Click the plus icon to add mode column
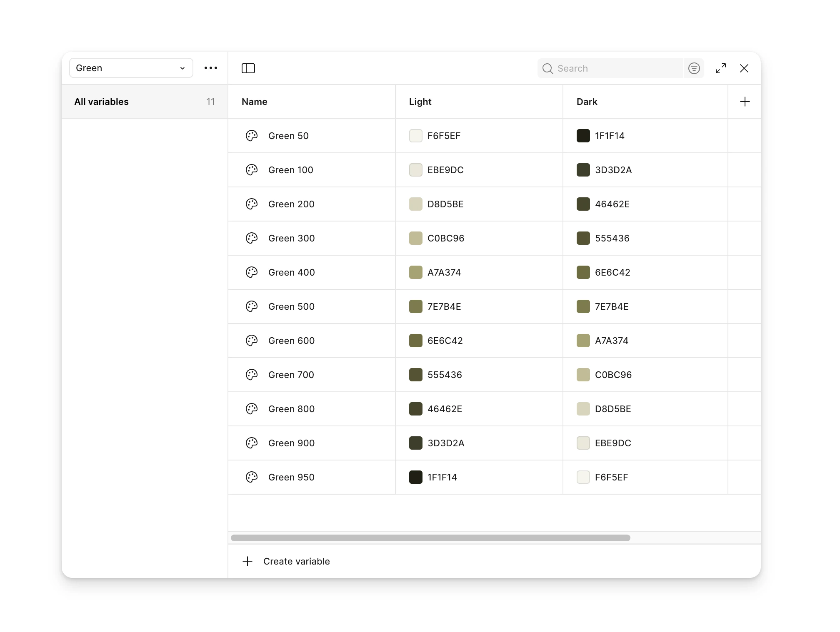 745,102
